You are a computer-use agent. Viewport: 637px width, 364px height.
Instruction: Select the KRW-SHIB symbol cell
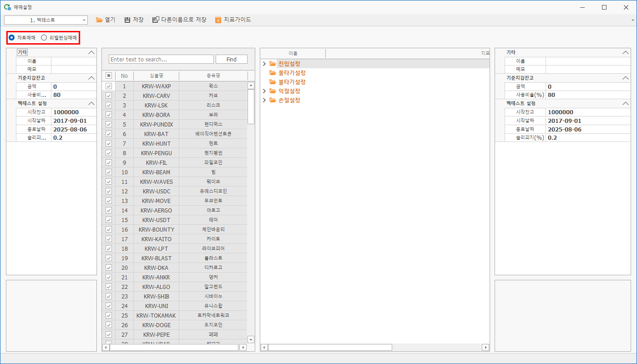[x=157, y=296]
